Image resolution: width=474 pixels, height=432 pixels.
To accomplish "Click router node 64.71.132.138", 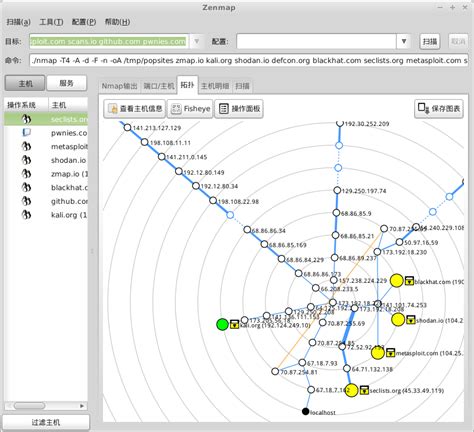I will (347, 369).
